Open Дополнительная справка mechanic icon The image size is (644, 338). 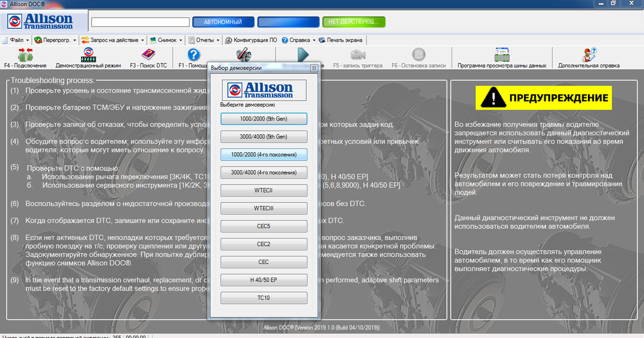589,55
